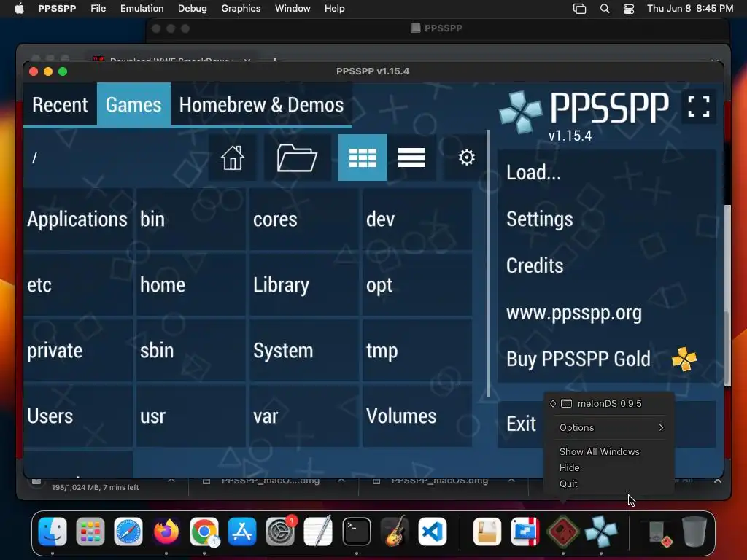Screen dimensions: 747x560
Task: Open Visual Studio Code from dock
Action: point(433,531)
